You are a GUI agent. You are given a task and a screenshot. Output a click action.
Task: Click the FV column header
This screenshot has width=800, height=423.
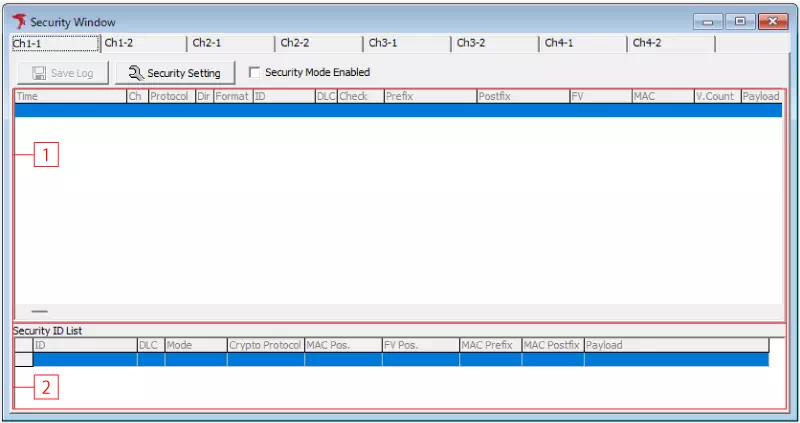pos(601,96)
